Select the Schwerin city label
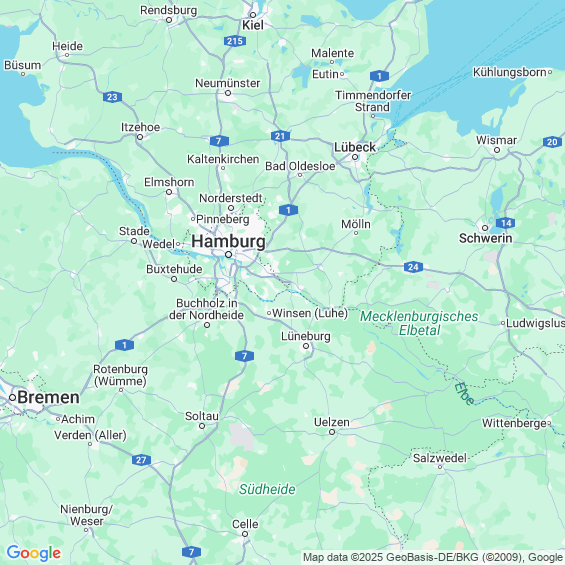565x565 pixels. pos(485,238)
